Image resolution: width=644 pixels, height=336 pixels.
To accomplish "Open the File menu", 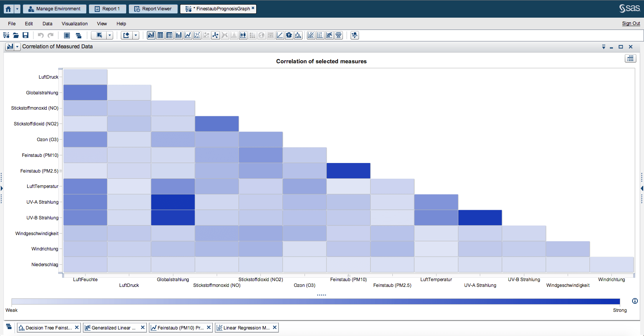I will (x=12, y=24).
